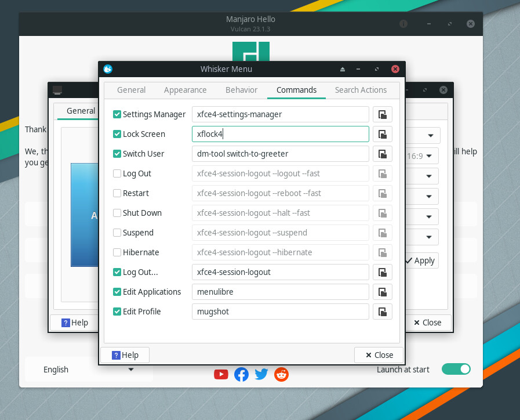
Task: Uncheck the Lock Screen checkbox
Action: (117, 134)
